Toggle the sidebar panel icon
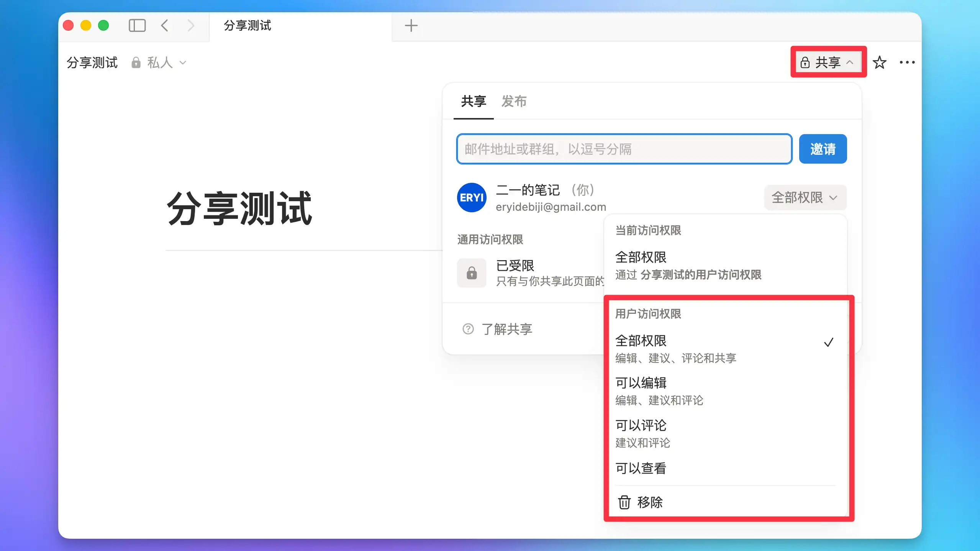 (137, 26)
